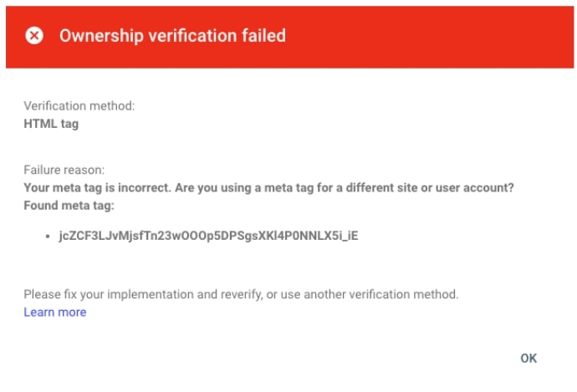The width and height of the screenshot is (577, 392).
Task: Select the meta tag is incorrect message
Action: 268,188
